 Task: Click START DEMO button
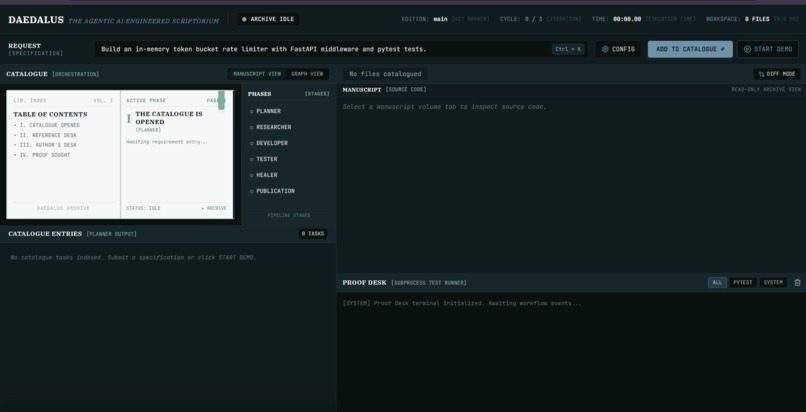[768, 49]
